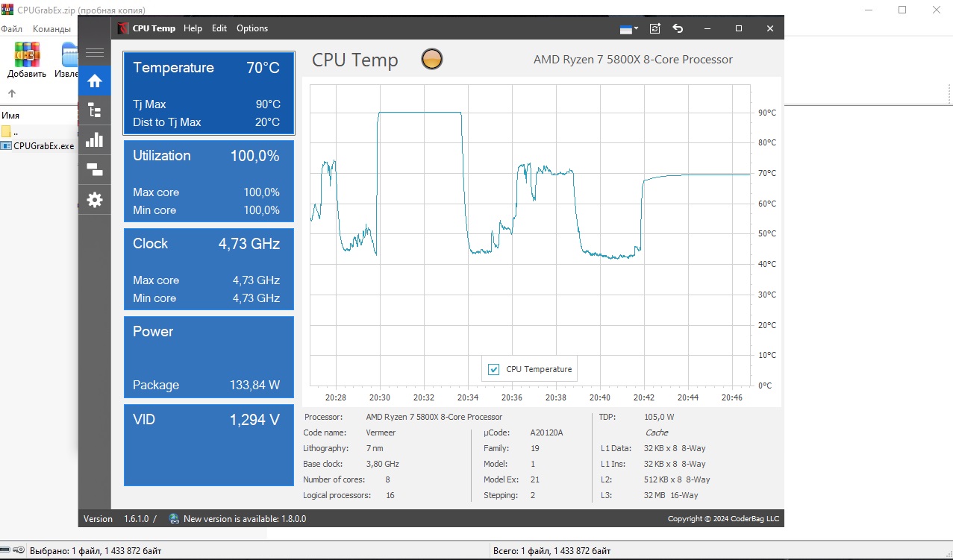Click the undo arrow icon in title bar

tap(678, 28)
